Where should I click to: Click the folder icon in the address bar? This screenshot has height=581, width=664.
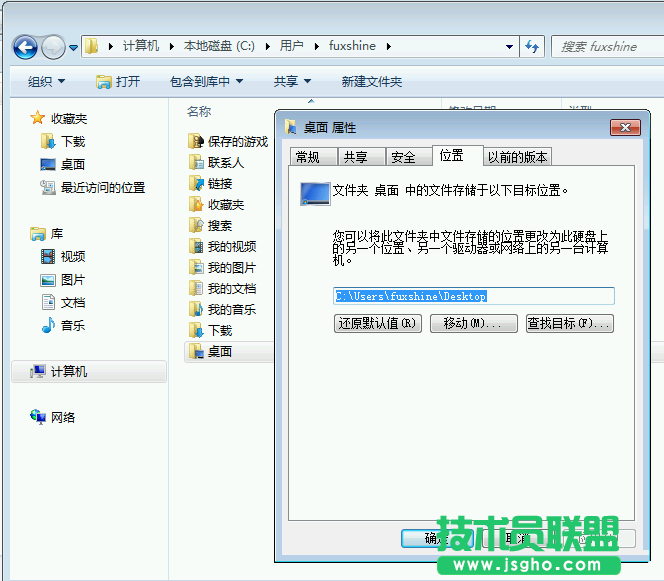91,46
